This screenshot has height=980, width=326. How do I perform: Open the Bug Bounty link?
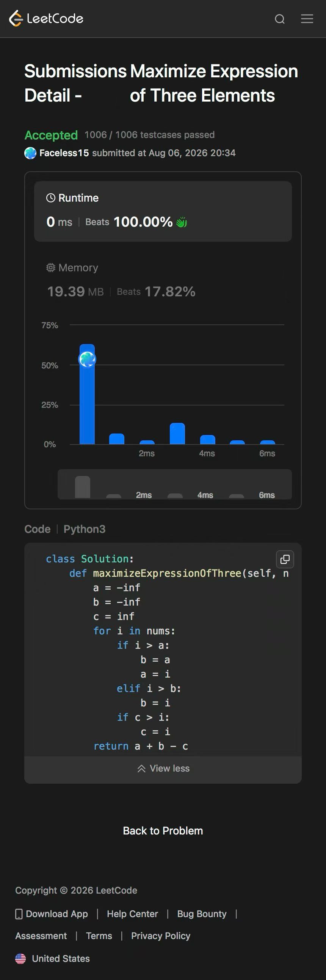[202, 914]
